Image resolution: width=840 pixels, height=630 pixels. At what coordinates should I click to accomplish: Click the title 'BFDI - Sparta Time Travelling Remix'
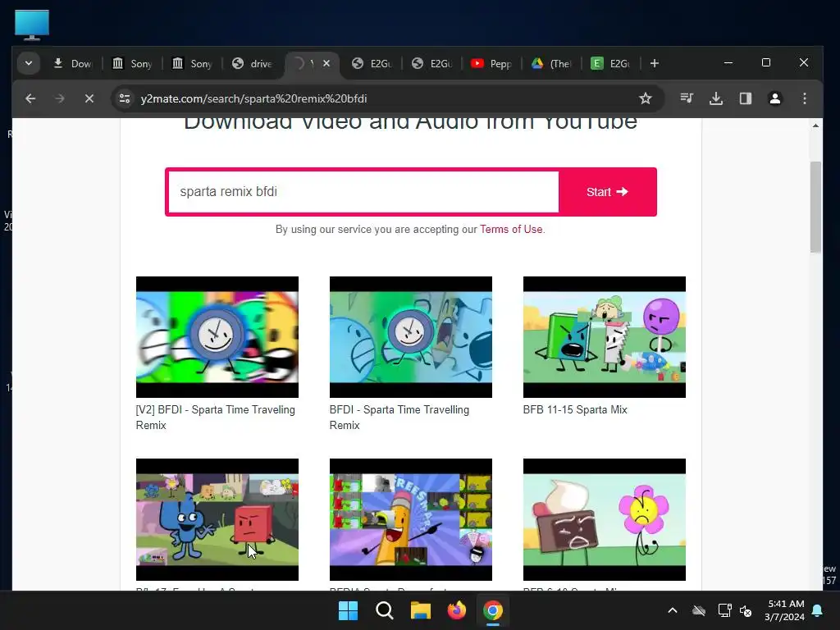(399, 418)
